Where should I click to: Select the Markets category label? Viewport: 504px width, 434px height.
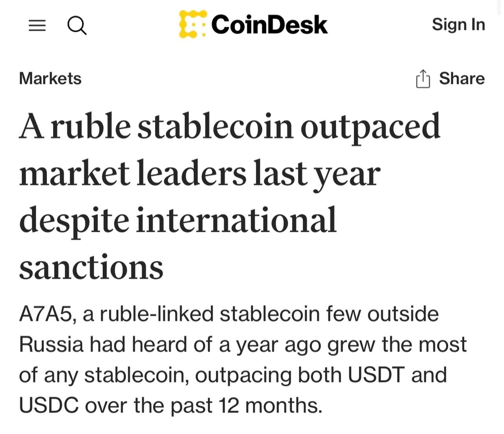(x=50, y=78)
